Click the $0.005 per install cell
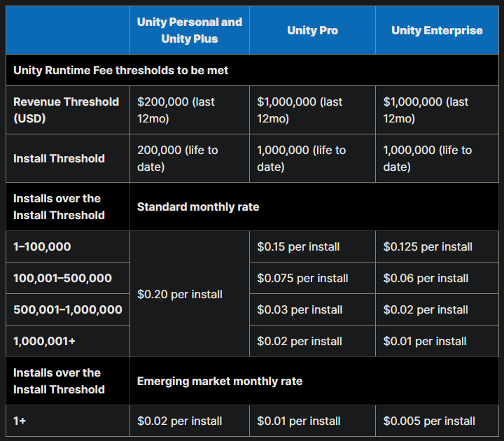504x441 pixels. (x=437, y=421)
